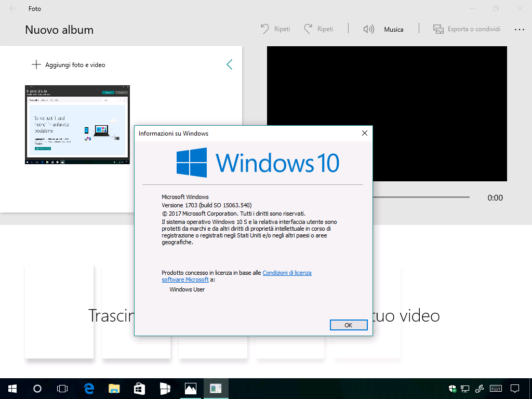This screenshot has height=399, width=532.
Task: Open the Action Center notification icon
Action: [515, 389]
